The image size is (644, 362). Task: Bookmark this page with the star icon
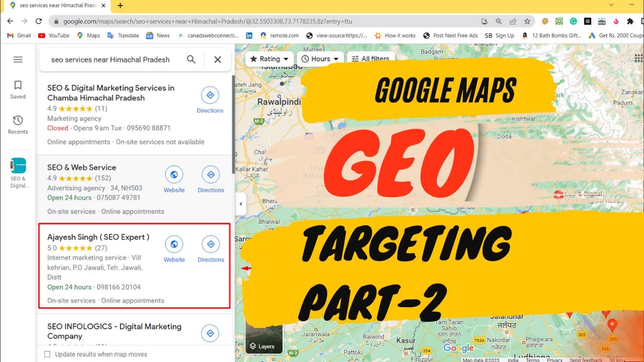pyautogui.click(x=527, y=21)
